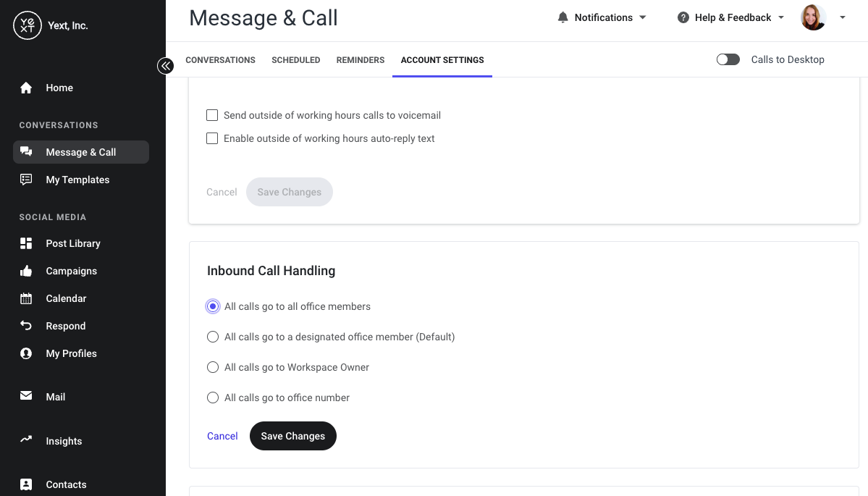Select All calls go to Workspace Owner
The width and height of the screenshot is (868, 496).
213,367
